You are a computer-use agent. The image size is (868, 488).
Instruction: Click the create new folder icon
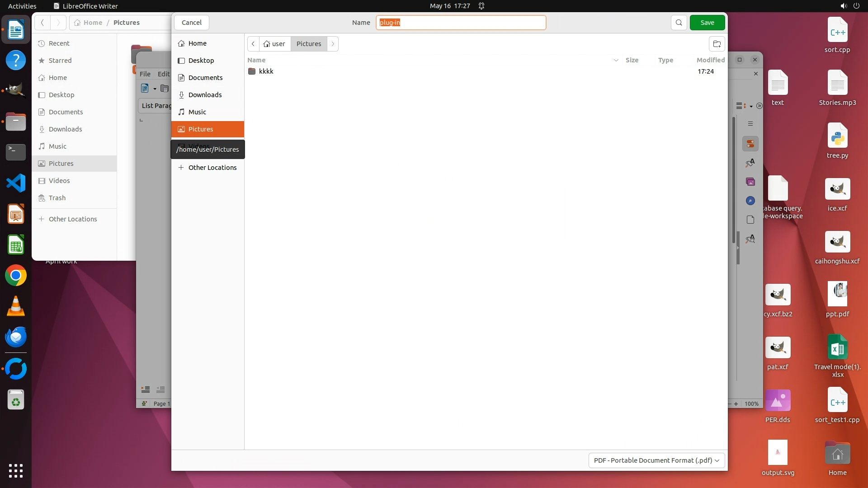pyautogui.click(x=717, y=44)
